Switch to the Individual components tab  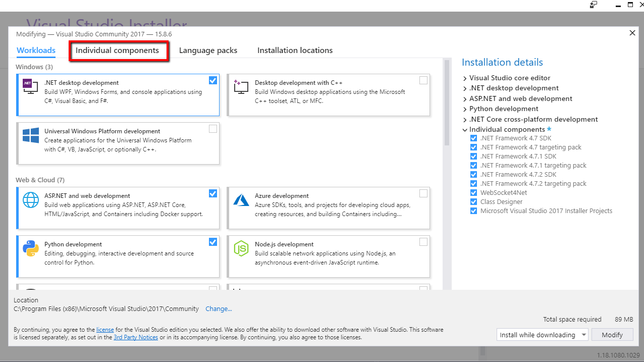(x=117, y=50)
